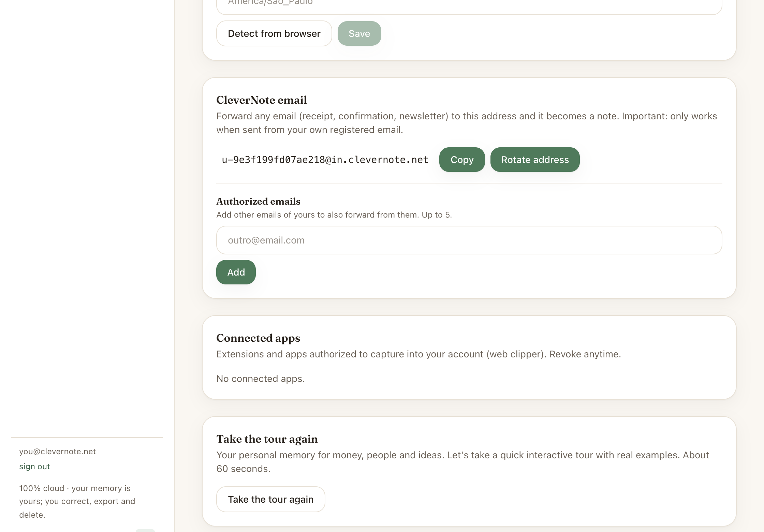Click the Take the tour again heading
764x532 pixels.
point(267,439)
